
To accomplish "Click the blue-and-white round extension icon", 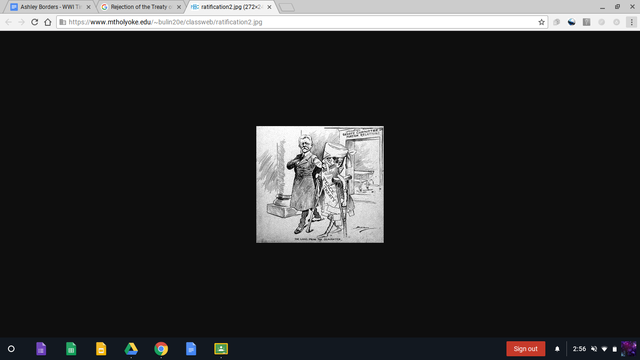I will click(571, 22).
